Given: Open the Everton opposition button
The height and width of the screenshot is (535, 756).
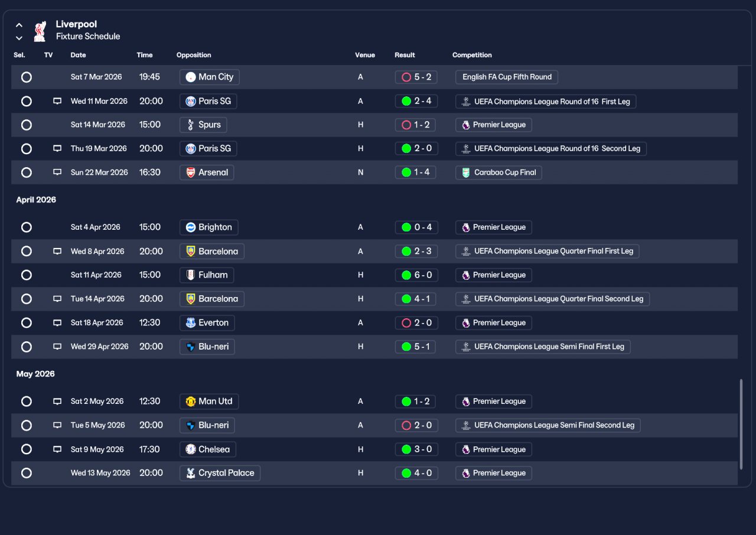Looking at the screenshot, I should pyautogui.click(x=207, y=322).
